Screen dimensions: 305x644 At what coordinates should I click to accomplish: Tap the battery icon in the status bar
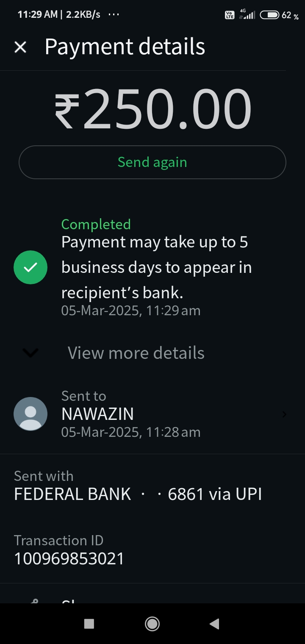[269, 15]
